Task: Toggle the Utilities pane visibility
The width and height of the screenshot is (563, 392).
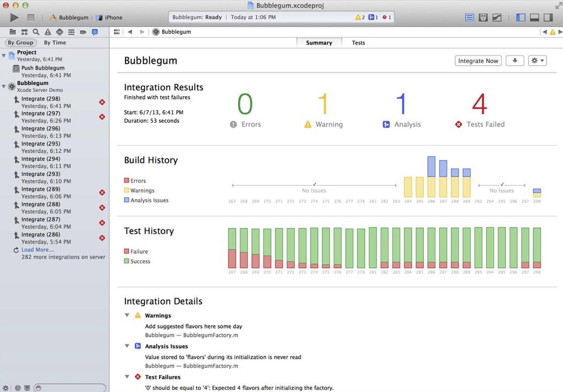Action: click(548, 17)
